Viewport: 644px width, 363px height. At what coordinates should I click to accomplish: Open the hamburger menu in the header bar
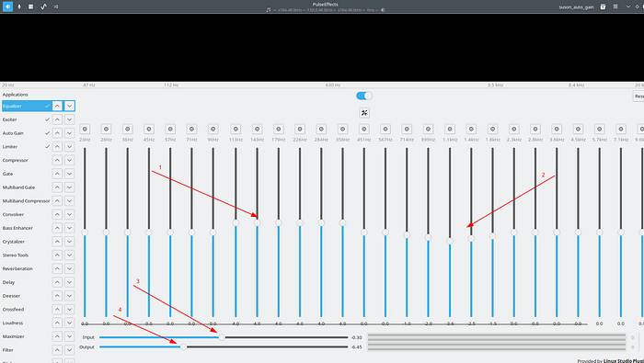(x=615, y=6)
